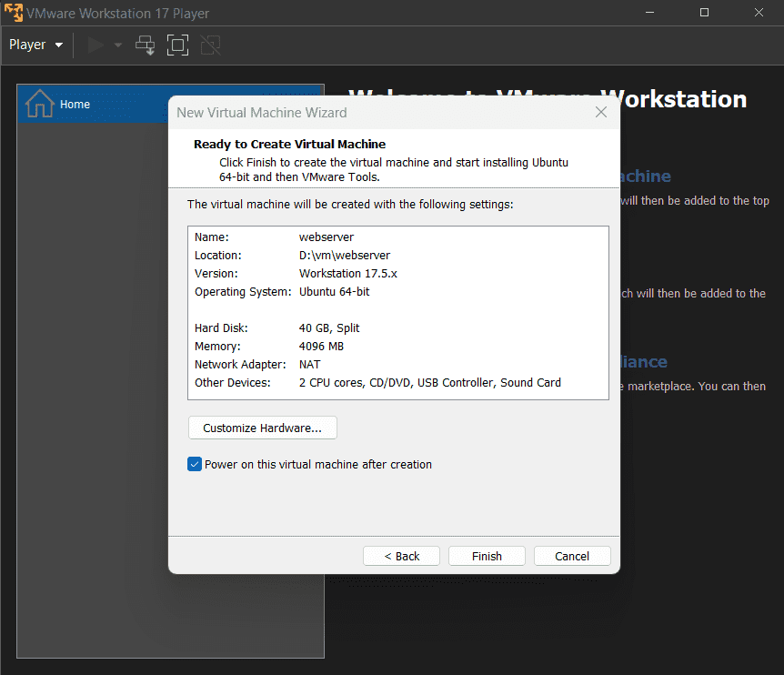Go back to the previous wizard step
784x675 pixels.
coord(401,556)
